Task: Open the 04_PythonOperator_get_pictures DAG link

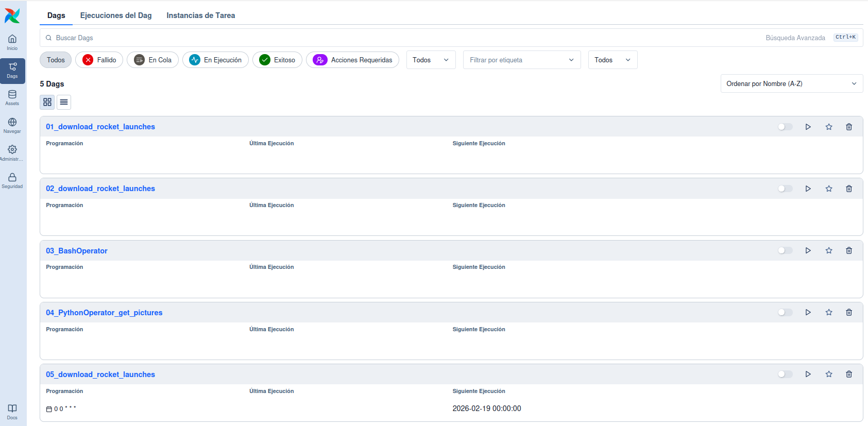Action: [x=104, y=313]
